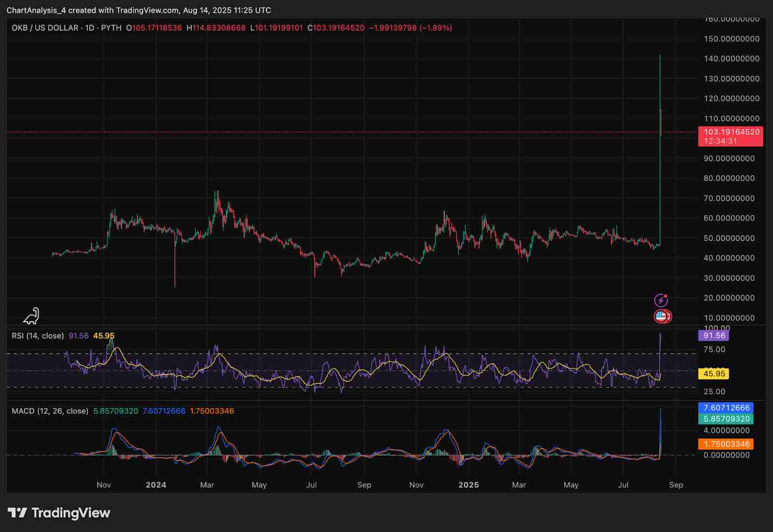Open the MACD (12, 26, close) indicator legend

(50, 411)
